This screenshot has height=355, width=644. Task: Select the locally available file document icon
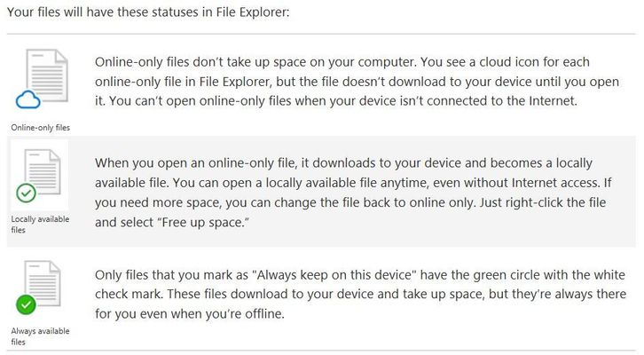point(43,172)
